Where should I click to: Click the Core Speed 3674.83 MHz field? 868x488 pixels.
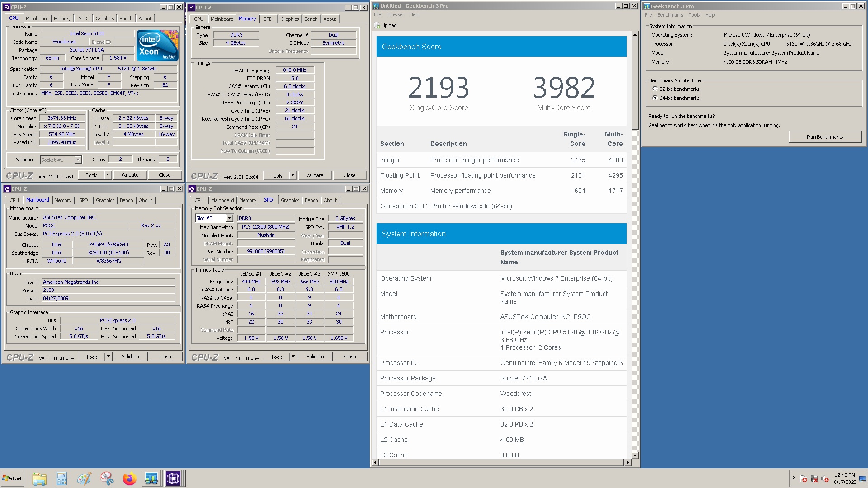[x=62, y=118]
